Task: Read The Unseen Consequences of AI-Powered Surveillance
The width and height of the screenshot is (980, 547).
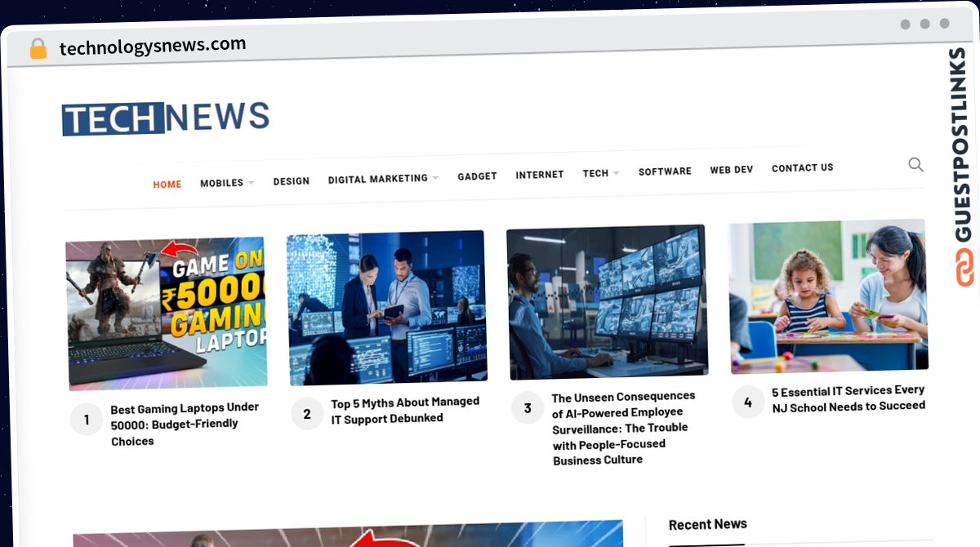Action: [x=623, y=428]
